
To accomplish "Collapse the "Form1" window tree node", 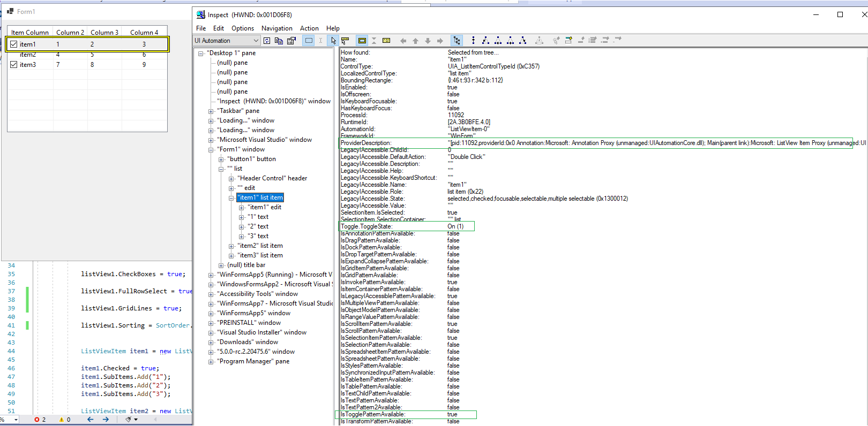I will (x=211, y=150).
